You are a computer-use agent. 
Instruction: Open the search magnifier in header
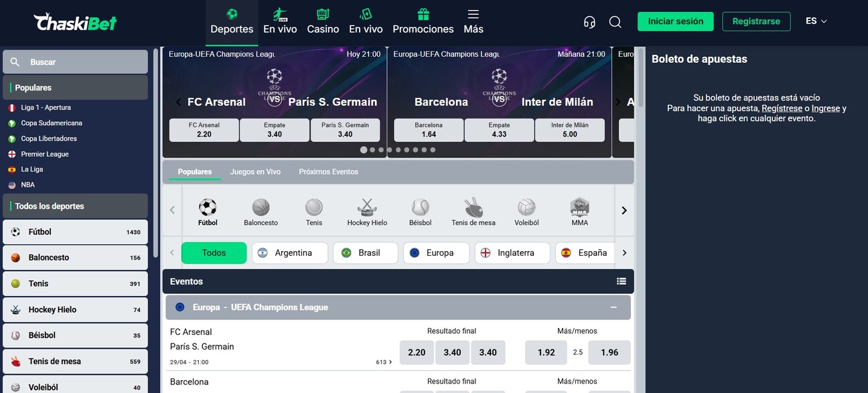pyautogui.click(x=616, y=21)
